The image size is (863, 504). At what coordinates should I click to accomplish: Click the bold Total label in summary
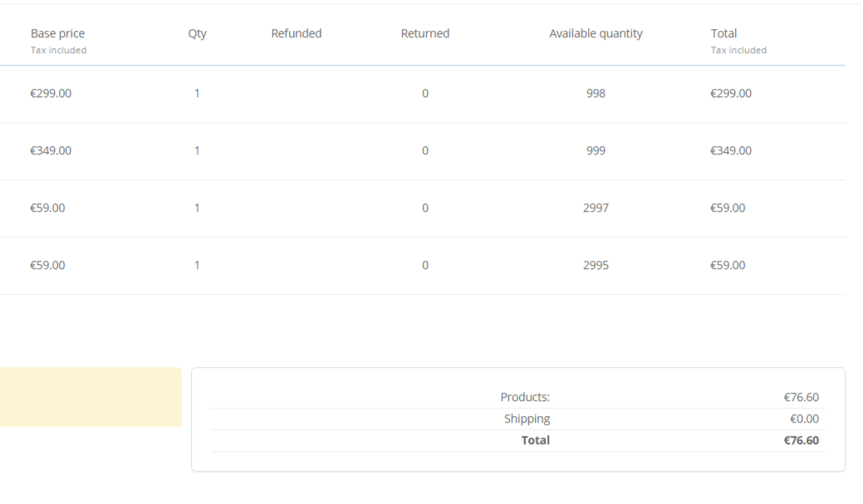[535, 441]
